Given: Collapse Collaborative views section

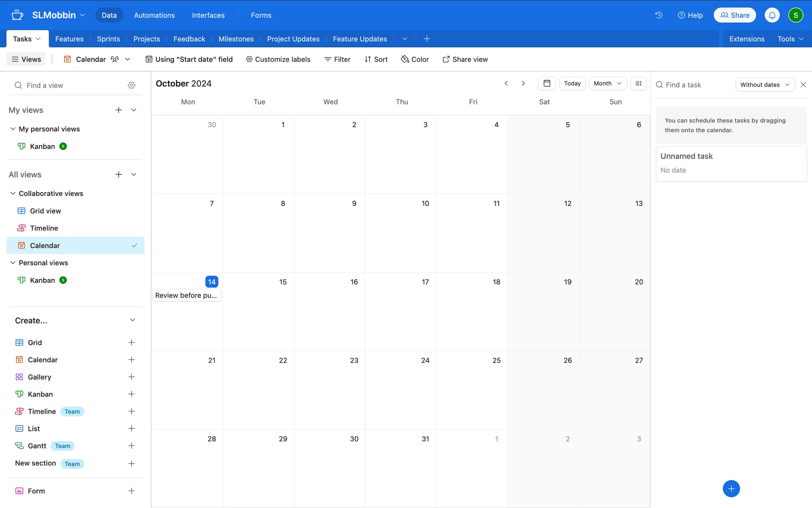Looking at the screenshot, I should (x=13, y=193).
